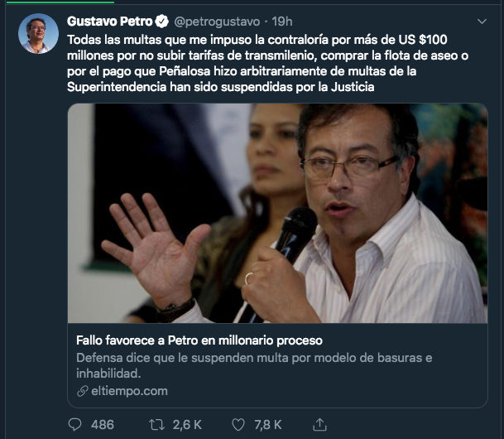Viewport: 504px width, 439px height.
Task: Share the tweet with the upload arrow icon
Action: (319, 425)
